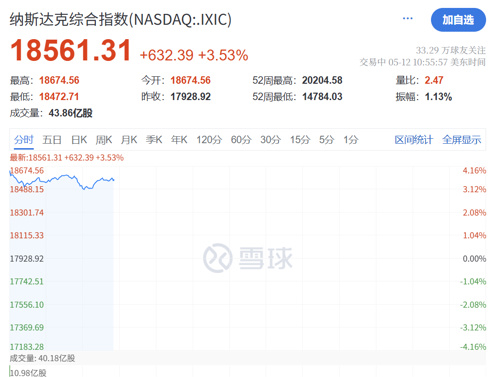Open the three-dot more options menu
The image size is (500, 377).
(407, 19)
